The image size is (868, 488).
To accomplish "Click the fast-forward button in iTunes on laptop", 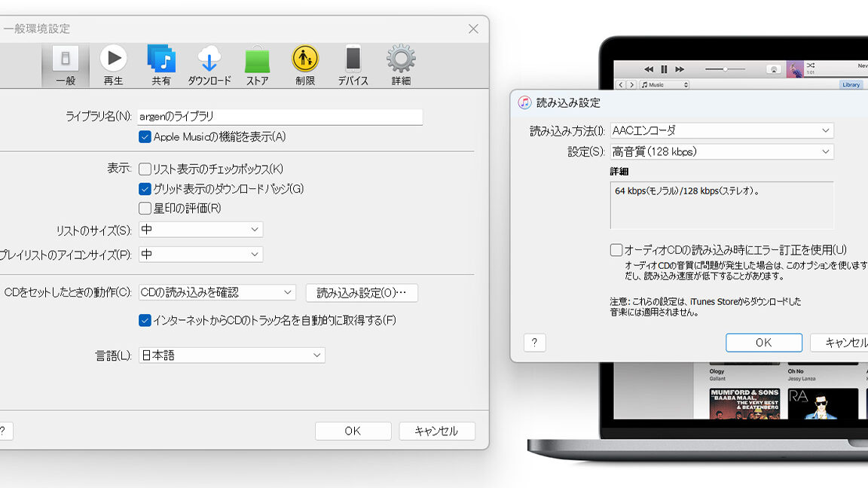I will coord(680,69).
